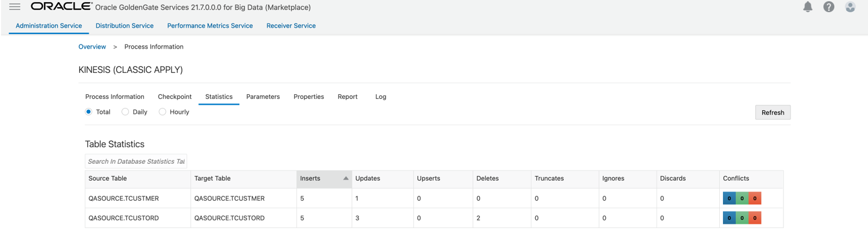Switch to Receiver Service tab
The image size is (868, 229).
click(291, 26)
